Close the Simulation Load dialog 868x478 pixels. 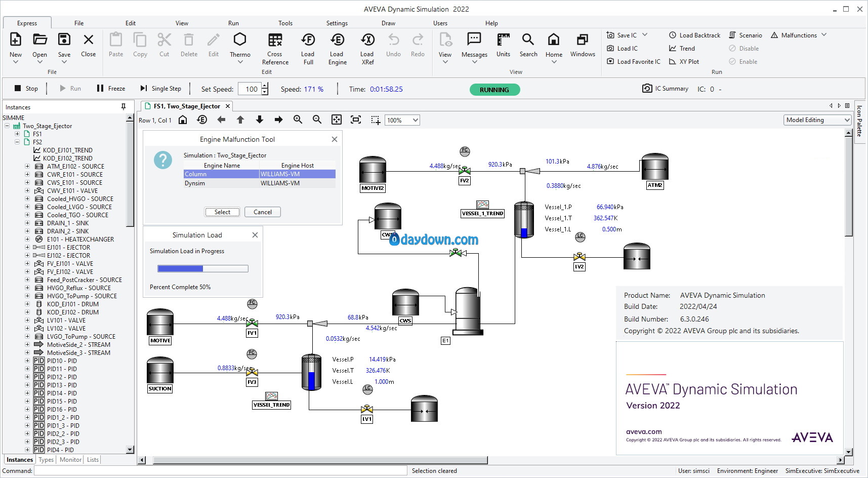click(x=255, y=235)
